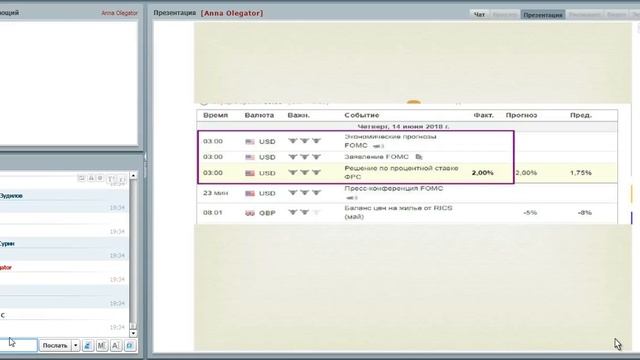Click the Валюта column header
This screenshot has width=640, height=360.
(x=259, y=115)
